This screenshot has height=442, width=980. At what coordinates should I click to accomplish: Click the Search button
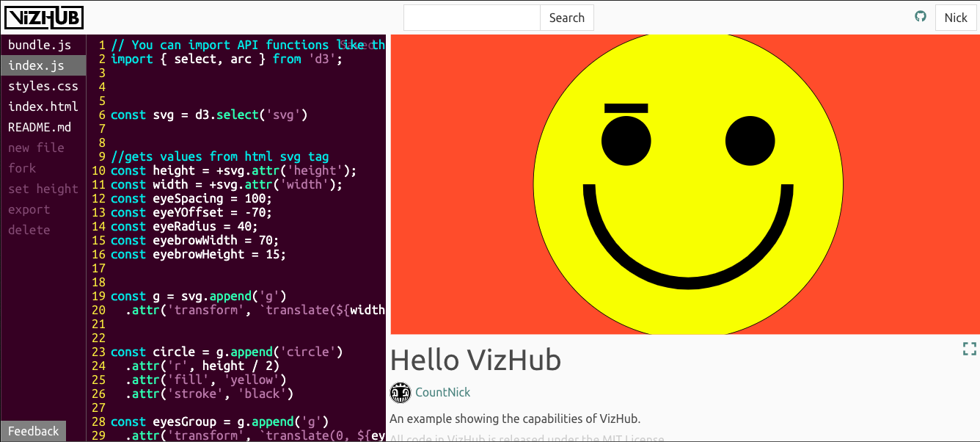566,17
